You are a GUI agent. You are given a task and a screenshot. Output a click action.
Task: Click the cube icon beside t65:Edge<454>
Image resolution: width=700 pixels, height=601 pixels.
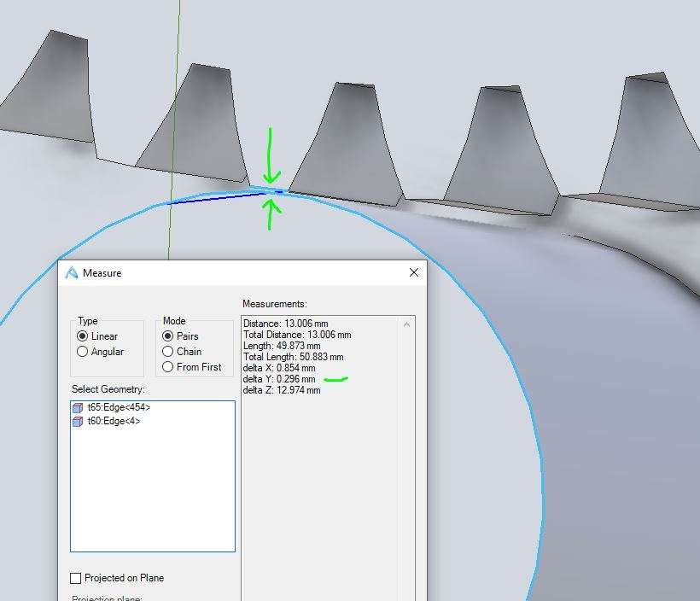[78, 408]
